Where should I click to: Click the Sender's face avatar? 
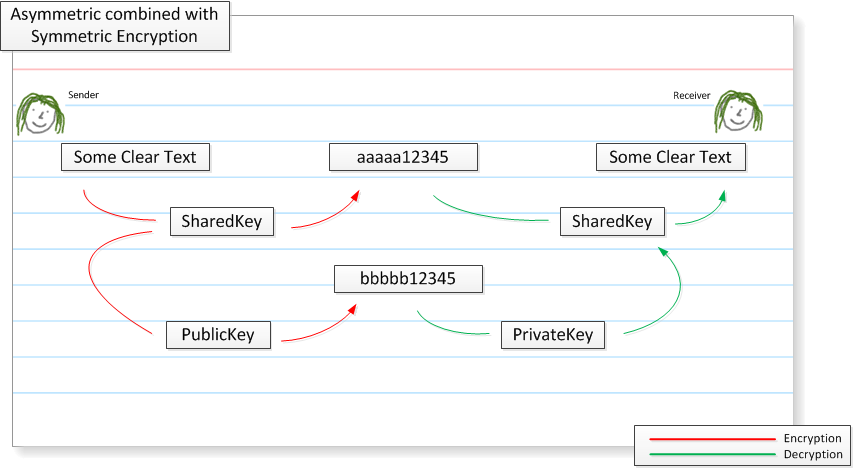click(x=39, y=113)
